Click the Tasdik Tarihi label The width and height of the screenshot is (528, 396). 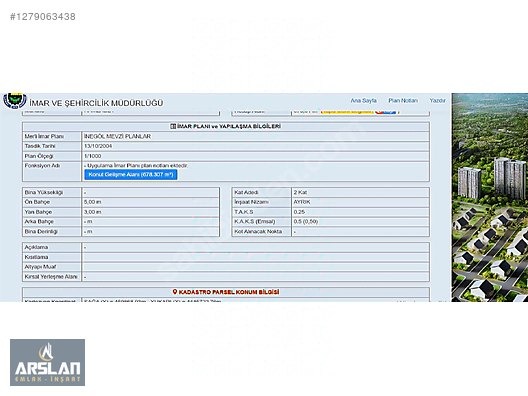pos(40,146)
